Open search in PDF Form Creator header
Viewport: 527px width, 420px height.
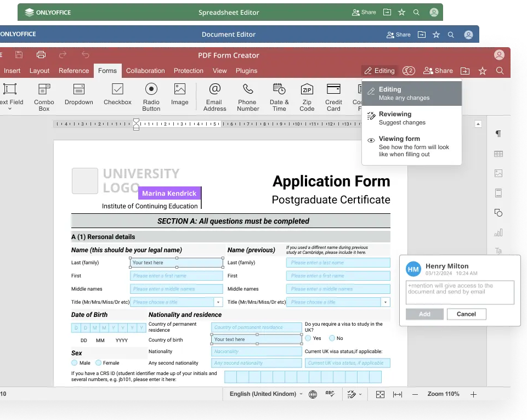pyautogui.click(x=500, y=71)
